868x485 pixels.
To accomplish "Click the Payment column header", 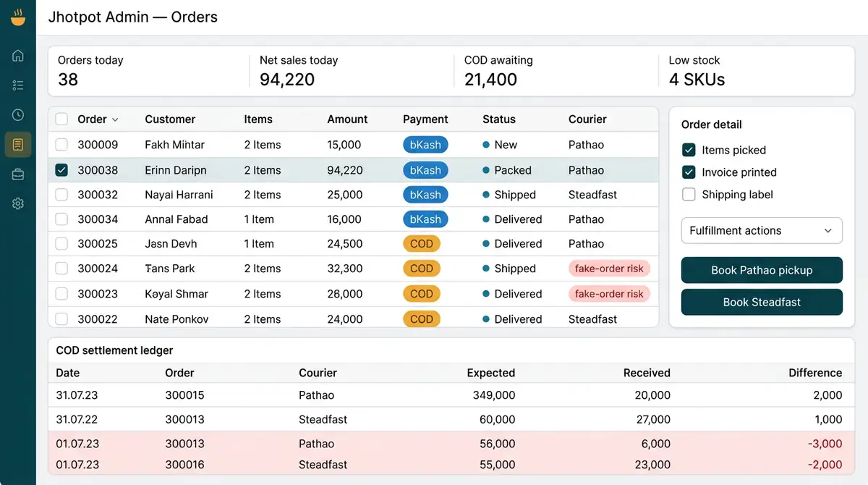I will [425, 119].
